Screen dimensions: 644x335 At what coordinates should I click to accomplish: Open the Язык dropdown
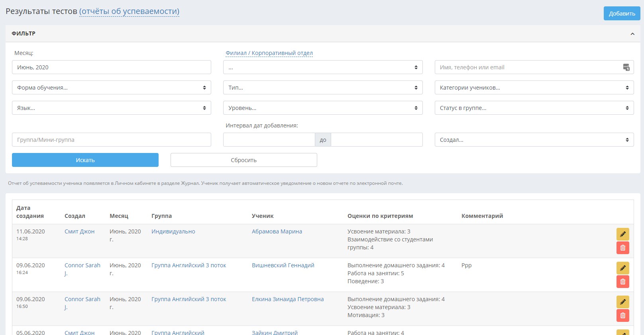(x=112, y=108)
